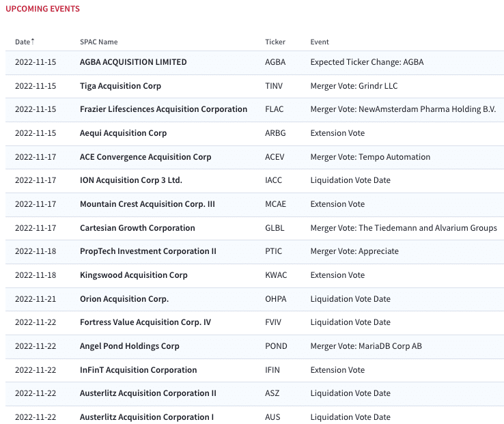The width and height of the screenshot is (504, 424).
Task: Click the UPCOMING EVENTS heading
Action: [43, 9]
